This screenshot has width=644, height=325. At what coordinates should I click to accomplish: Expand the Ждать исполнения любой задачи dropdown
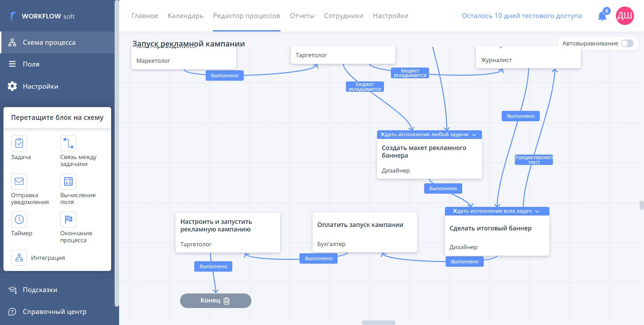pos(474,135)
